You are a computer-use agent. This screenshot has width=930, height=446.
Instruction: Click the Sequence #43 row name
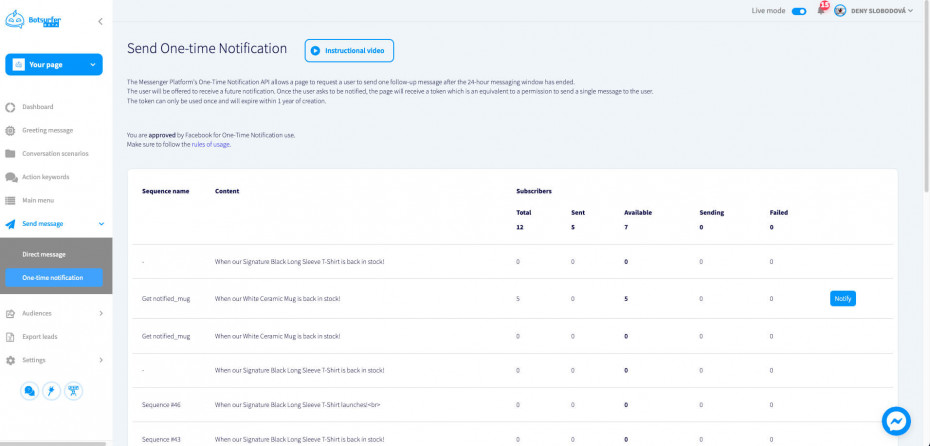[161, 440]
